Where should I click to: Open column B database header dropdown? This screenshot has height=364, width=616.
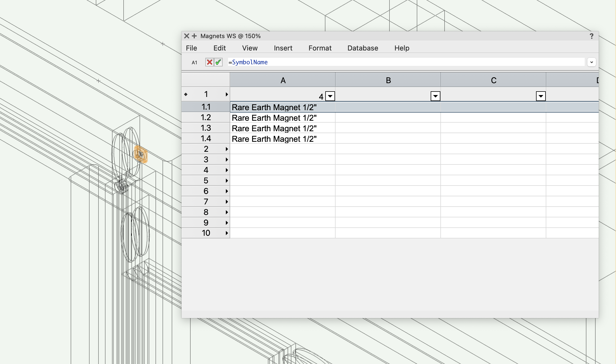click(435, 96)
